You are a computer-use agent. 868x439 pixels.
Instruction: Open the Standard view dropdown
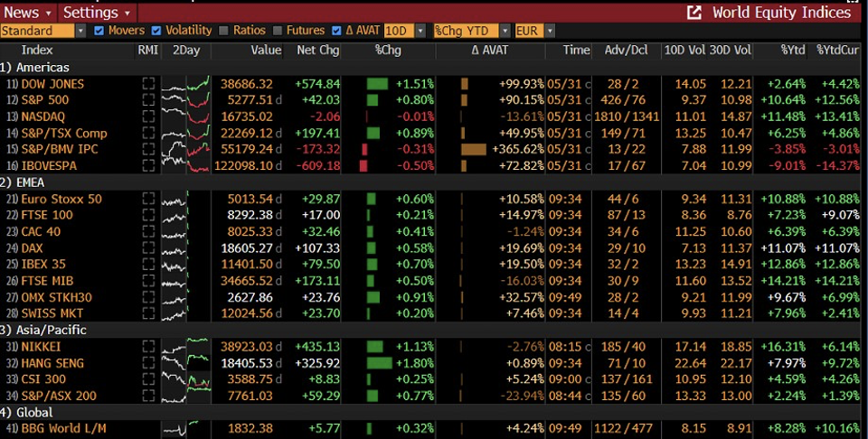80,31
